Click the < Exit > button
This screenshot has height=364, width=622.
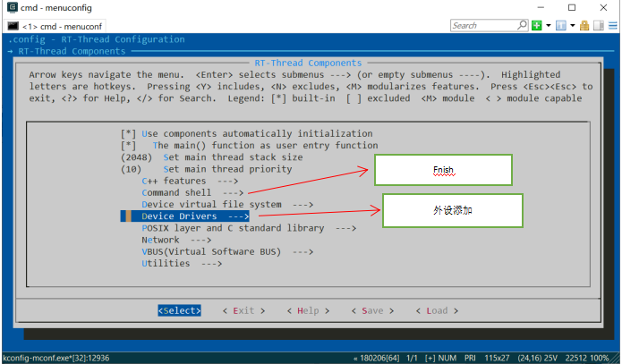click(x=243, y=311)
